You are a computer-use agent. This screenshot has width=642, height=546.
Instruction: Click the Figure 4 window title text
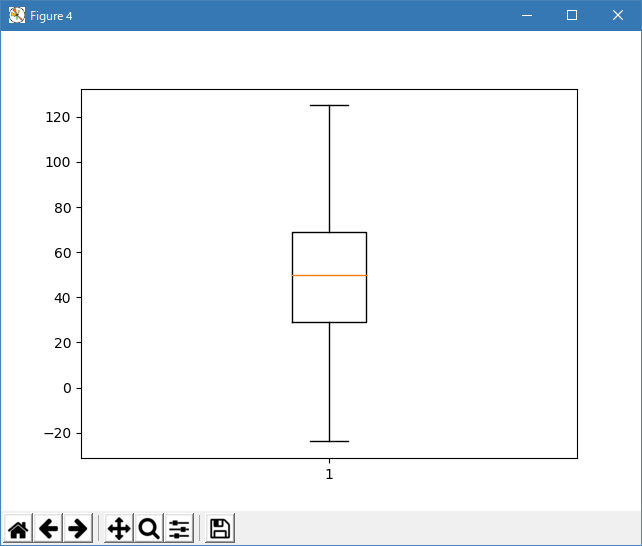[51, 16]
